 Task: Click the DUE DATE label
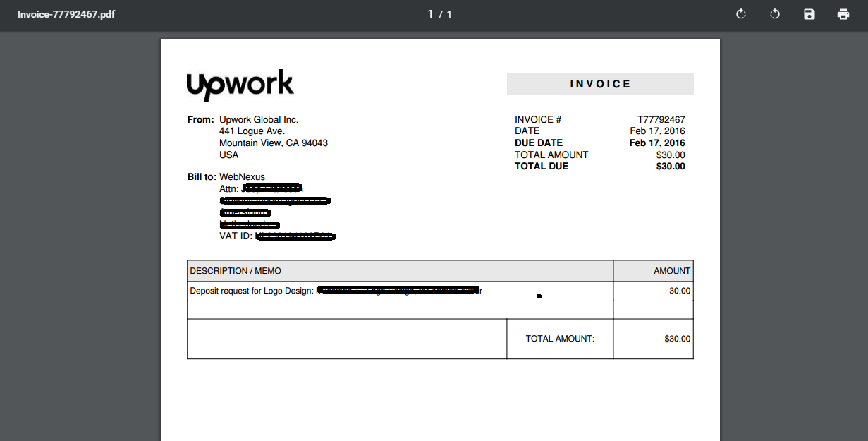tap(539, 143)
